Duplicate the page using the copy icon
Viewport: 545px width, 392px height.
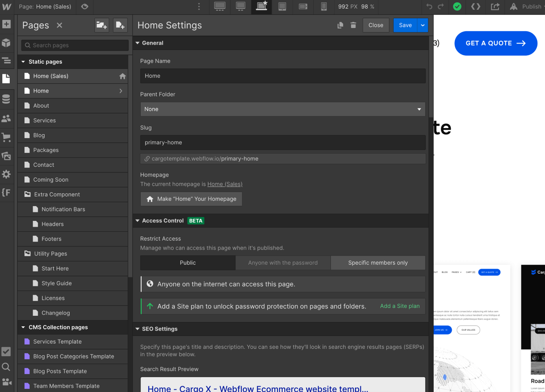point(340,25)
